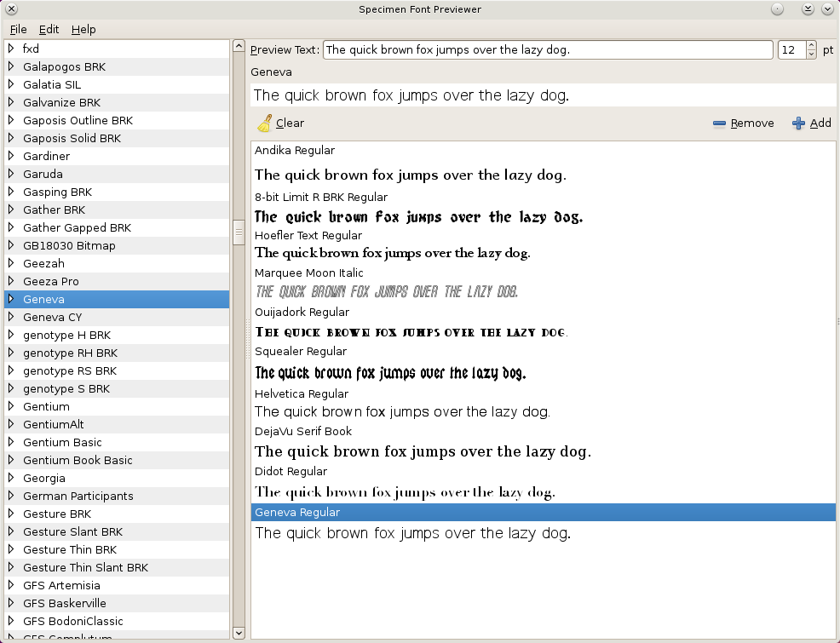Image resolution: width=840 pixels, height=643 pixels.
Task: Click the font size value field
Action: coord(791,49)
